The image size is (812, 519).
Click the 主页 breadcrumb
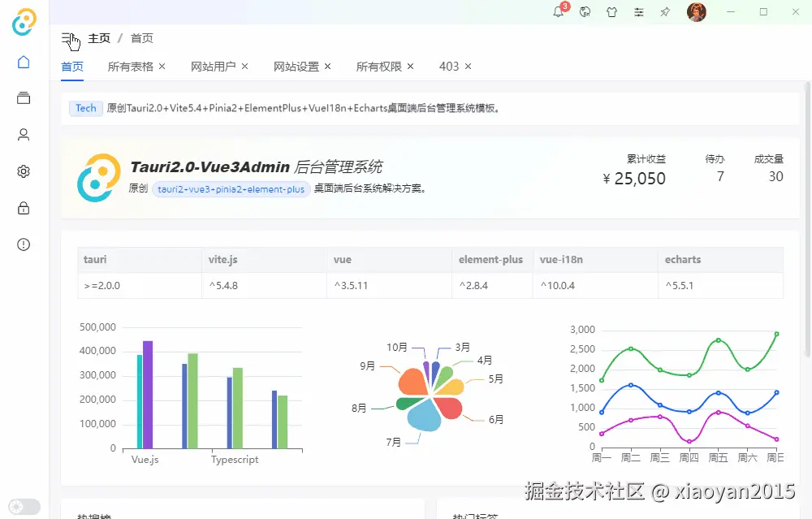(x=99, y=38)
